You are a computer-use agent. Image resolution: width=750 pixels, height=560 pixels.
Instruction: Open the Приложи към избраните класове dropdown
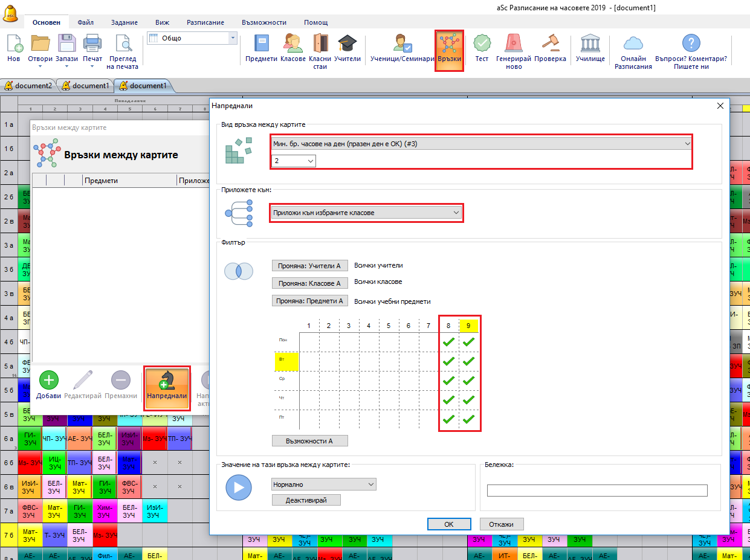pos(366,213)
